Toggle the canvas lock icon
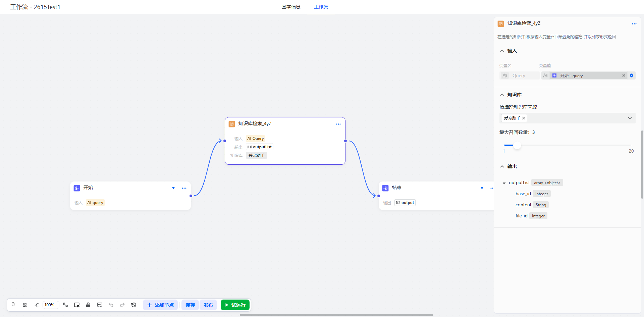The image size is (644, 317). (x=88, y=305)
